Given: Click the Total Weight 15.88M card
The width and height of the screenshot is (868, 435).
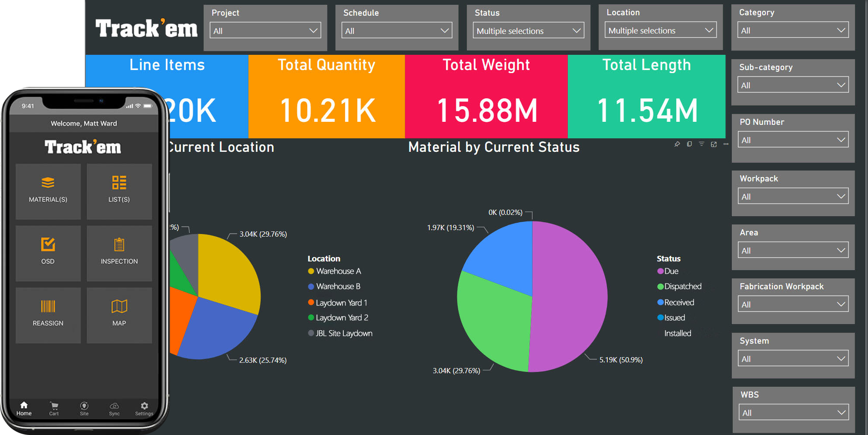Looking at the screenshot, I should click(x=486, y=97).
